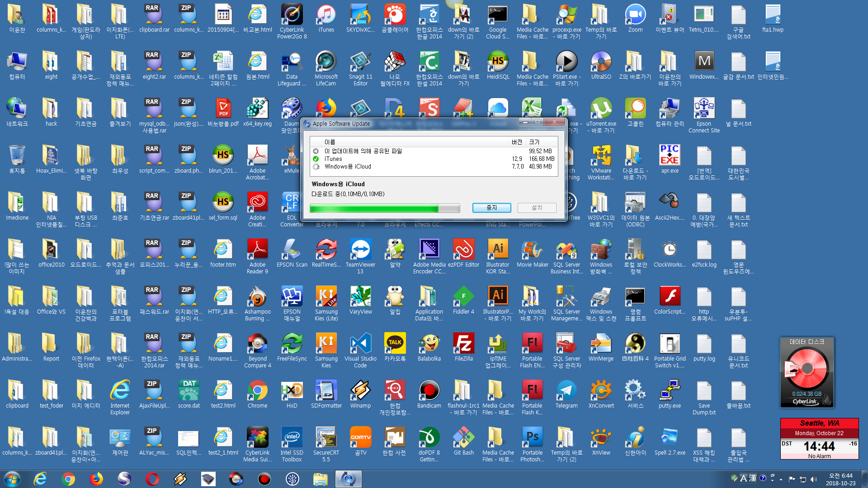Open the Adobe Reader 9 shortcut
This screenshot has height=488, width=868.
click(257, 256)
